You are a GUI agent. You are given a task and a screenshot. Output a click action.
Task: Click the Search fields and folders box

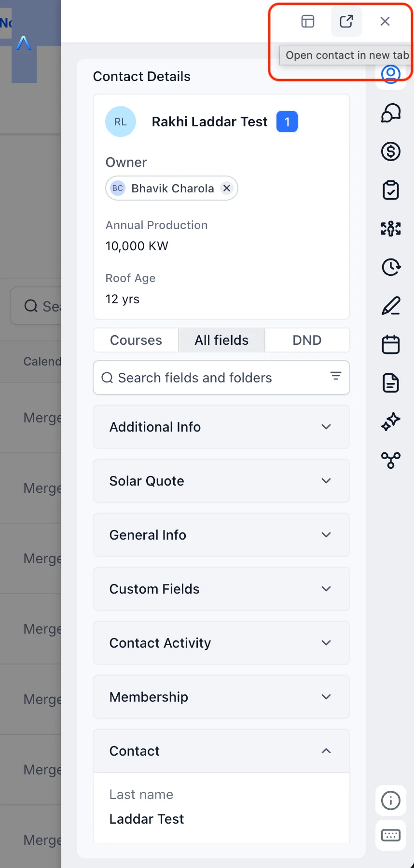221,378
